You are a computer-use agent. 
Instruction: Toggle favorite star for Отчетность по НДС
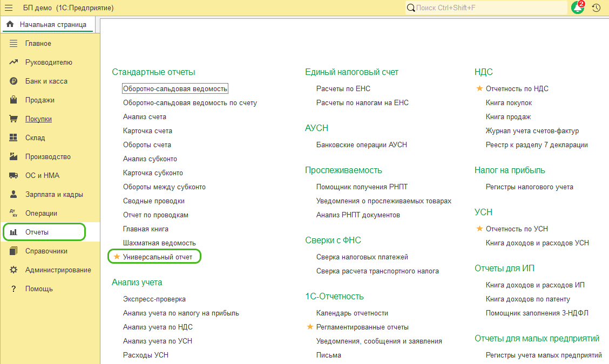click(x=479, y=88)
